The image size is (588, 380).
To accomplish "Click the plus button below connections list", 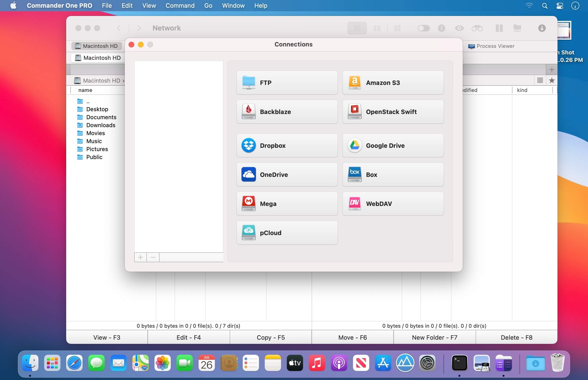I will (140, 257).
